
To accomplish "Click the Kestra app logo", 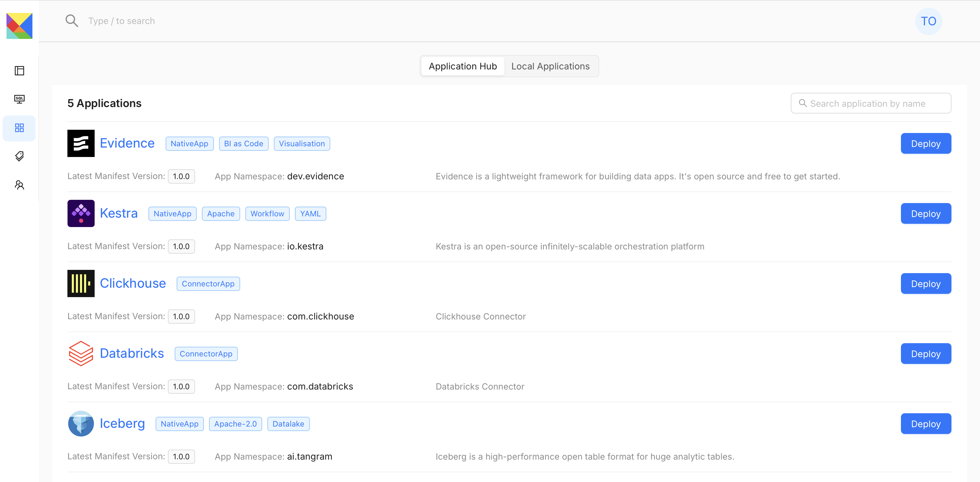I will pyautogui.click(x=81, y=213).
